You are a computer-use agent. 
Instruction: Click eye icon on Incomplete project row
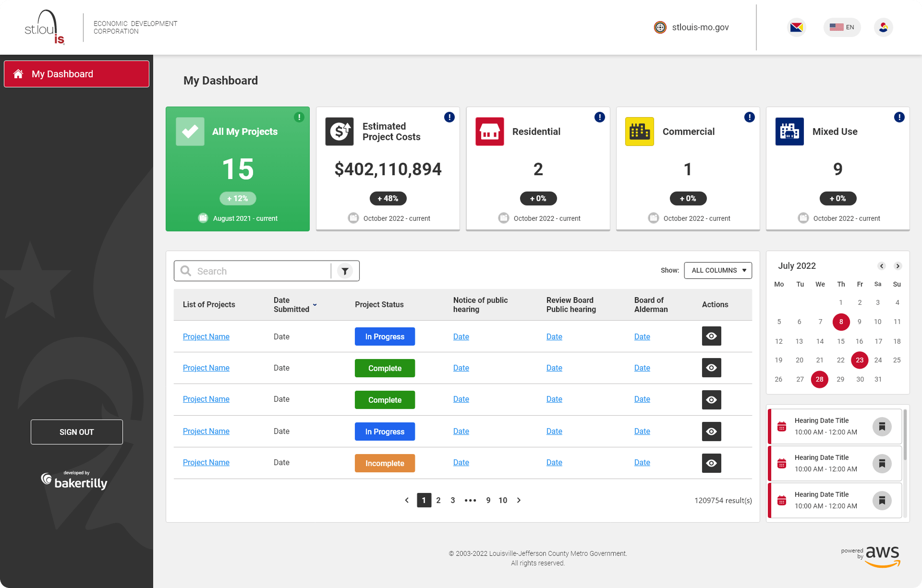pos(711,463)
